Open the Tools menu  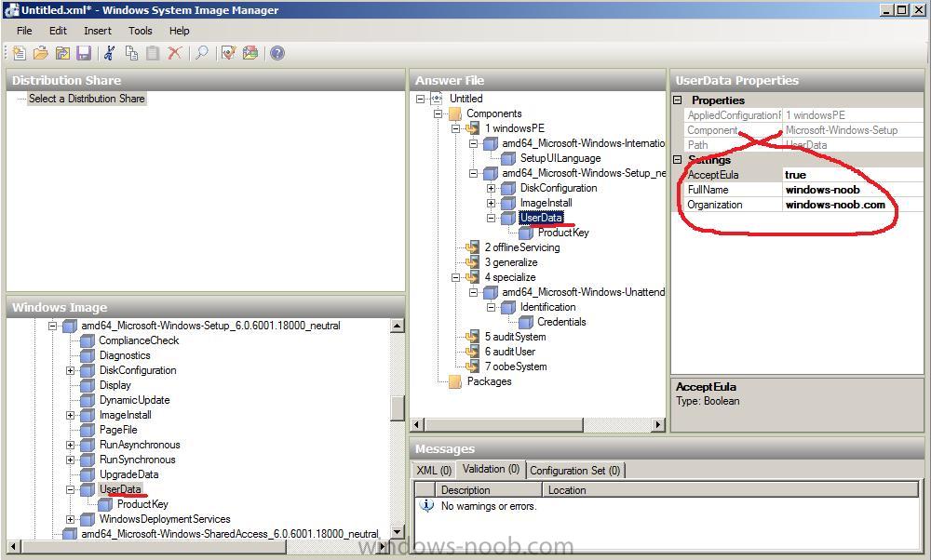(x=141, y=31)
